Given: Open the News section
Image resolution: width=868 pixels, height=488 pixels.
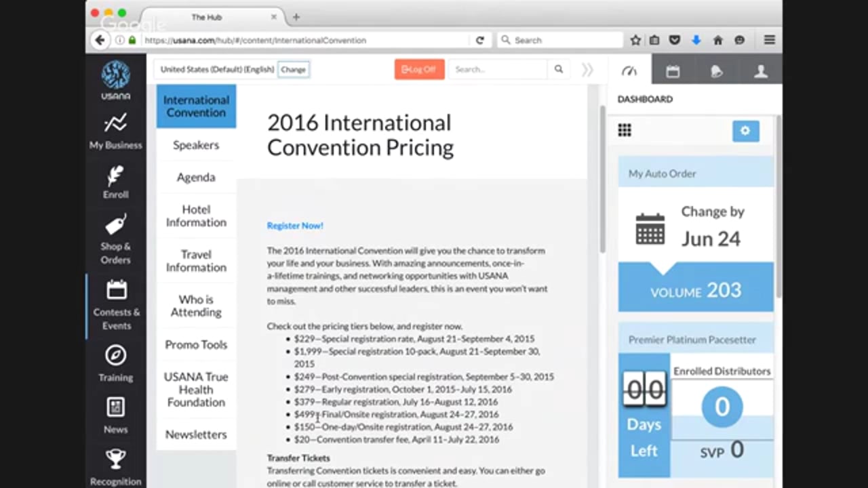Looking at the screenshot, I should click(x=116, y=415).
